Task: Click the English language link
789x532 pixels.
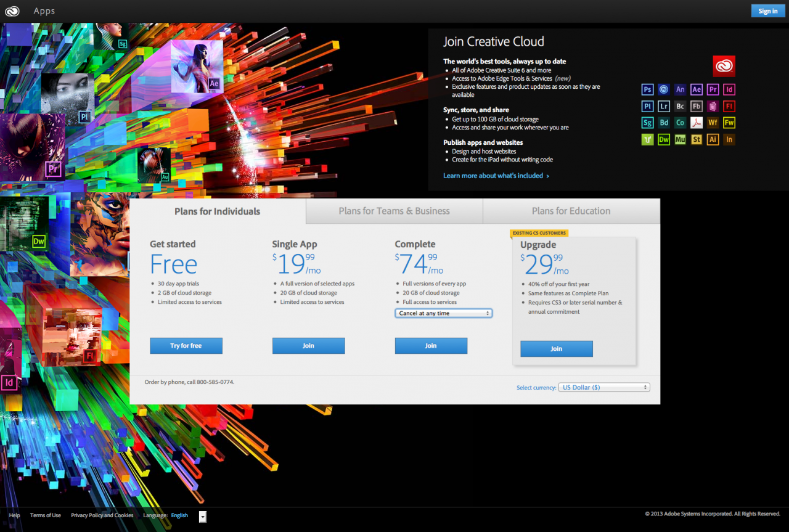Action: (x=180, y=515)
